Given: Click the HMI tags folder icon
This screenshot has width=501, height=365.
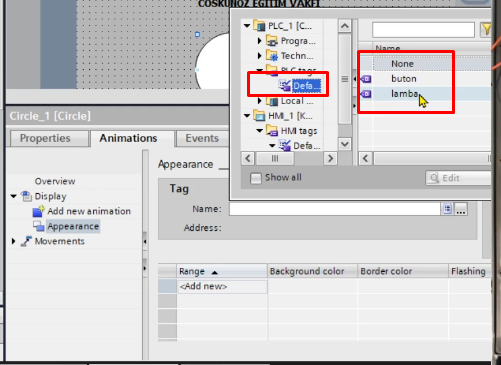Looking at the screenshot, I should click(272, 131).
